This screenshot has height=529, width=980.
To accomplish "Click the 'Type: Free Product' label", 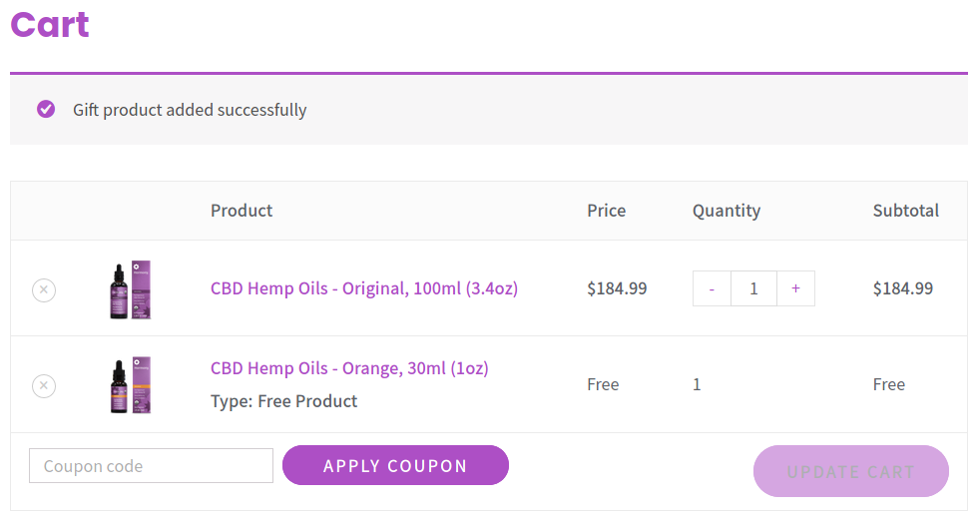I will (x=283, y=401).
